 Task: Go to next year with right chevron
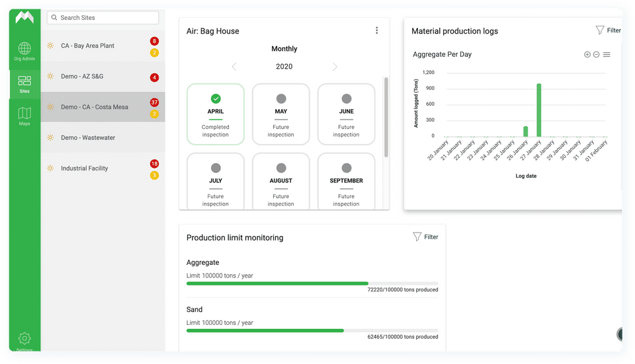(x=335, y=67)
